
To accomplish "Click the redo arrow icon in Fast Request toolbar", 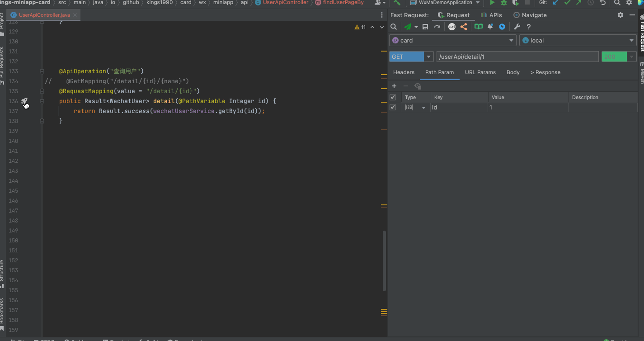I will click(x=437, y=27).
